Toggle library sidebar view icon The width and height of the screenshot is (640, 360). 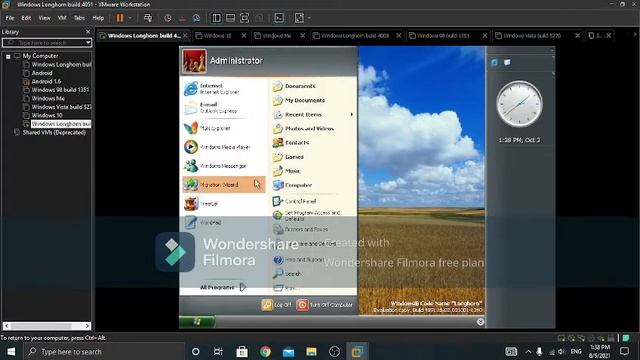pos(216,18)
